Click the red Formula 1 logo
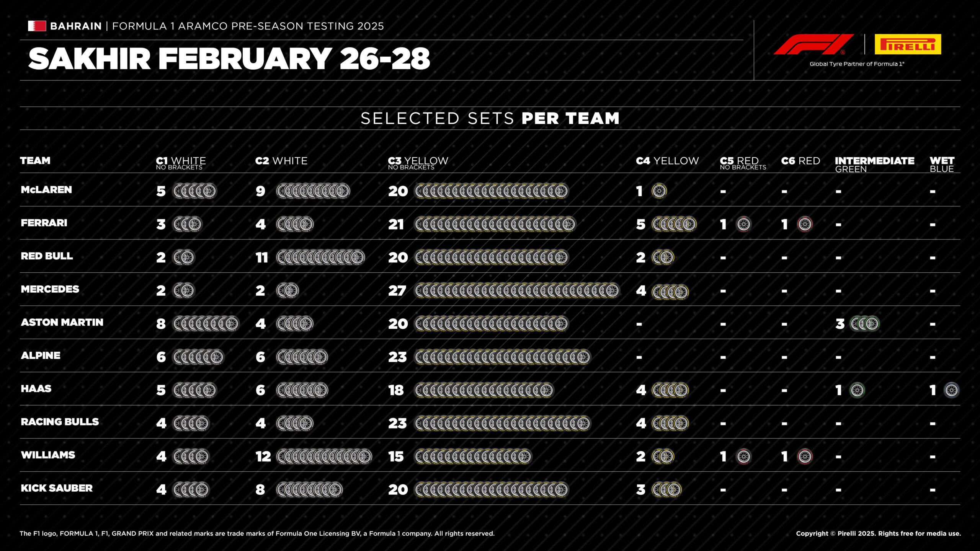The width and height of the screenshot is (980, 551). [814, 44]
